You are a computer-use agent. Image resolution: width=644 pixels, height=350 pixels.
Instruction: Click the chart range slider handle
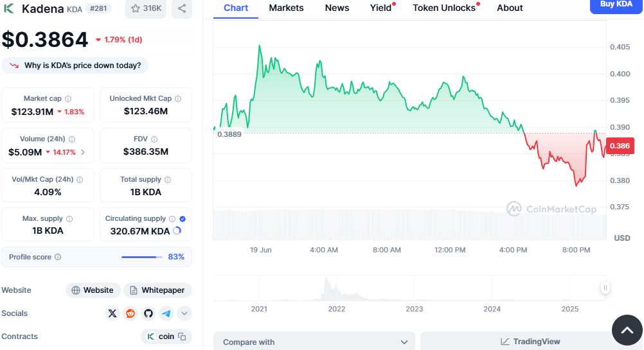tap(605, 288)
